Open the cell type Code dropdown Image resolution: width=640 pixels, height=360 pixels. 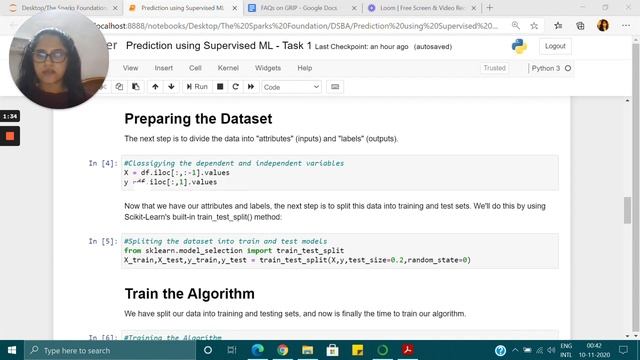coord(291,87)
